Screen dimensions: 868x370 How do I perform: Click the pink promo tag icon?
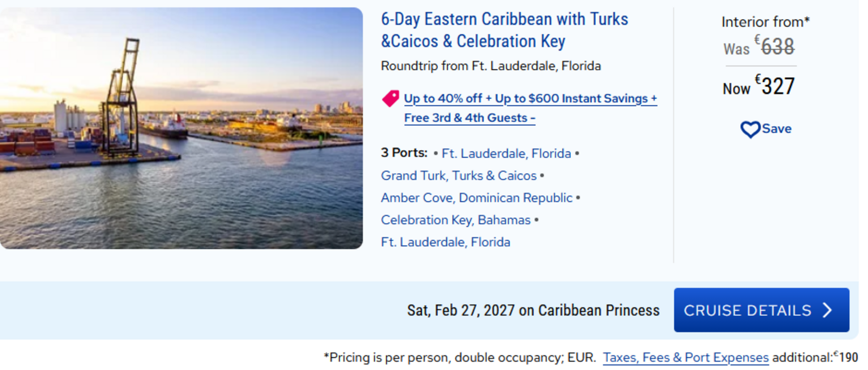pyautogui.click(x=390, y=99)
